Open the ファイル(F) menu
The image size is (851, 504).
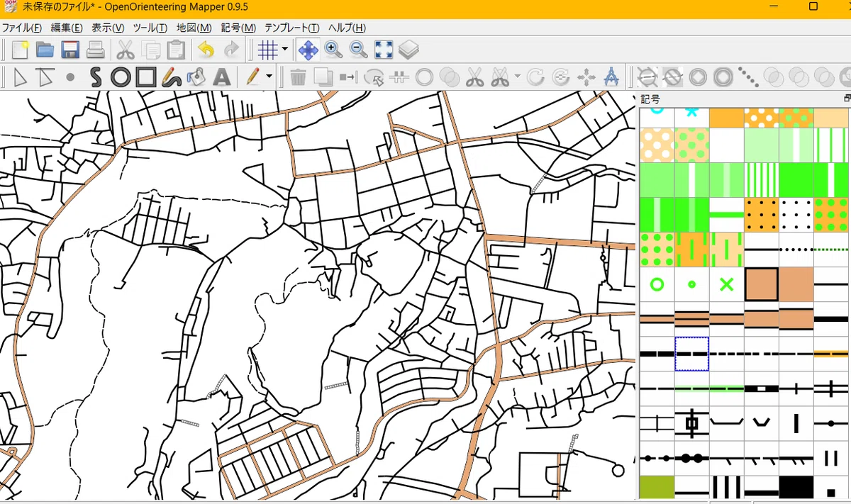[22, 28]
